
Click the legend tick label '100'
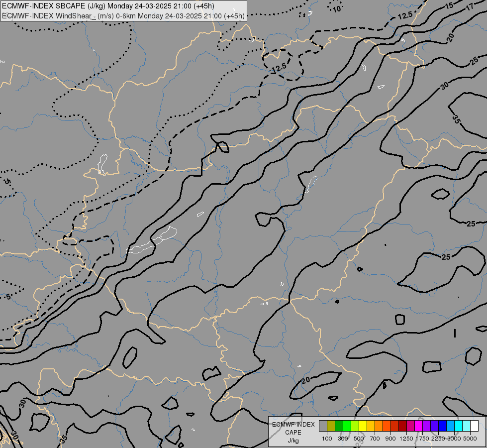point(327,439)
